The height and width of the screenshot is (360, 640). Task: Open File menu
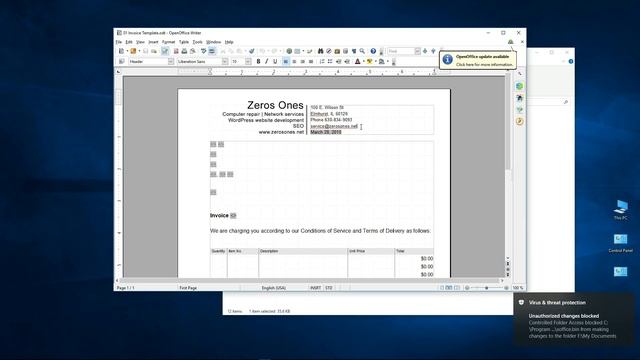point(119,42)
